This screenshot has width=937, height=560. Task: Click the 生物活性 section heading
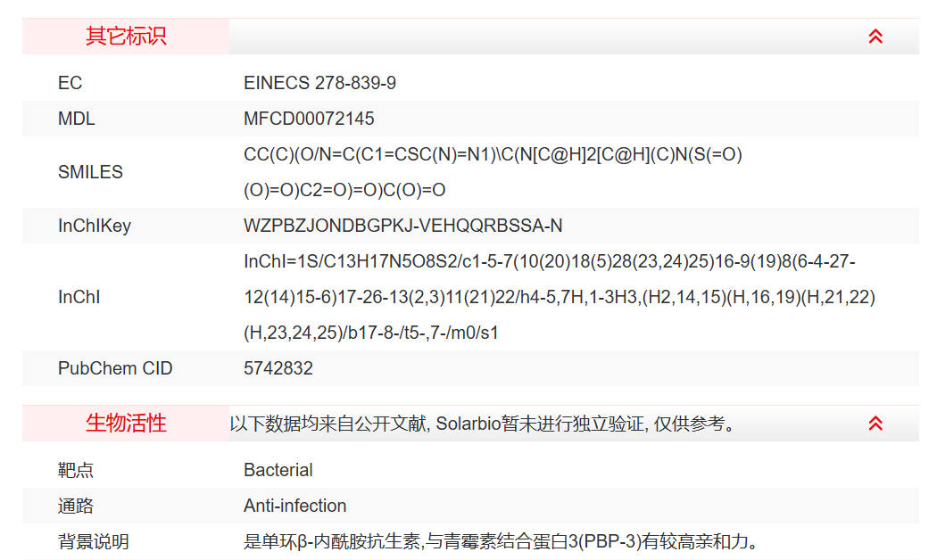pos(126,424)
